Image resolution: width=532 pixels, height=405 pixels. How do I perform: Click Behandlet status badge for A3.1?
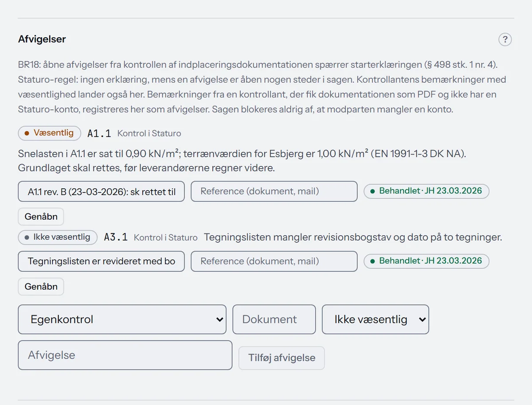[426, 261]
